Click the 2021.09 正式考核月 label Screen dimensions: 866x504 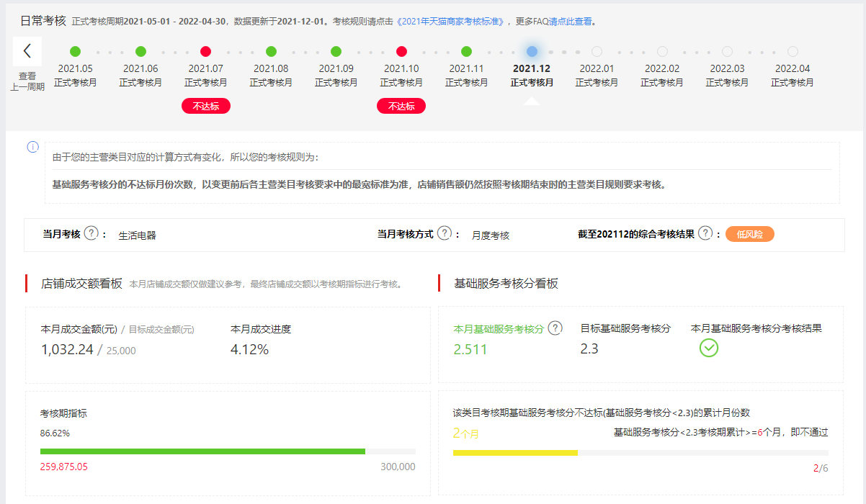pos(336,75)
